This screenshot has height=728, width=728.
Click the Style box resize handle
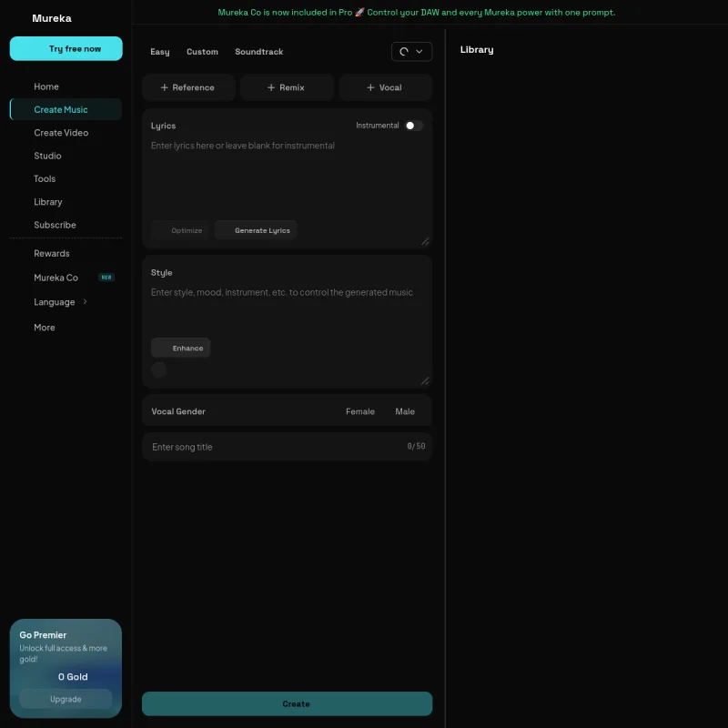coord(425,380)
